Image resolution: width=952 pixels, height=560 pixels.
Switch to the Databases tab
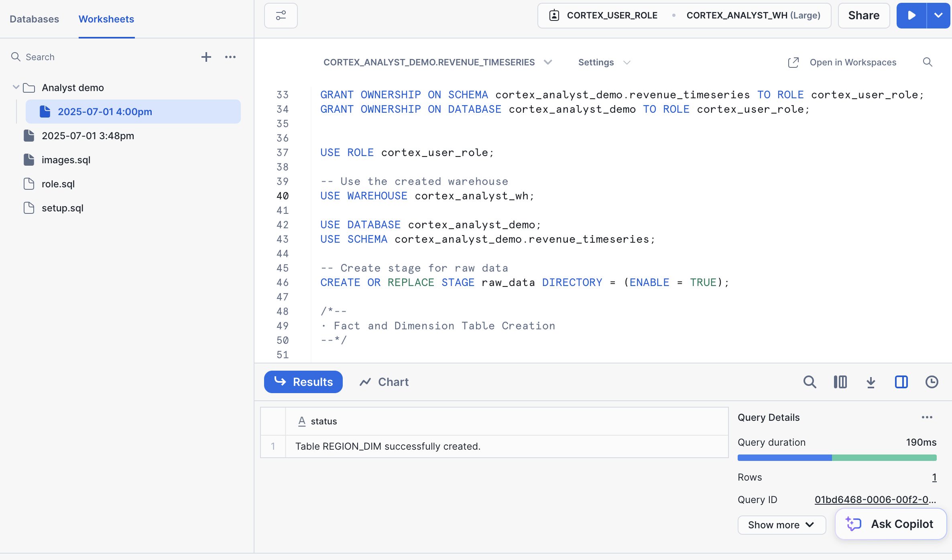click(34, 19)
